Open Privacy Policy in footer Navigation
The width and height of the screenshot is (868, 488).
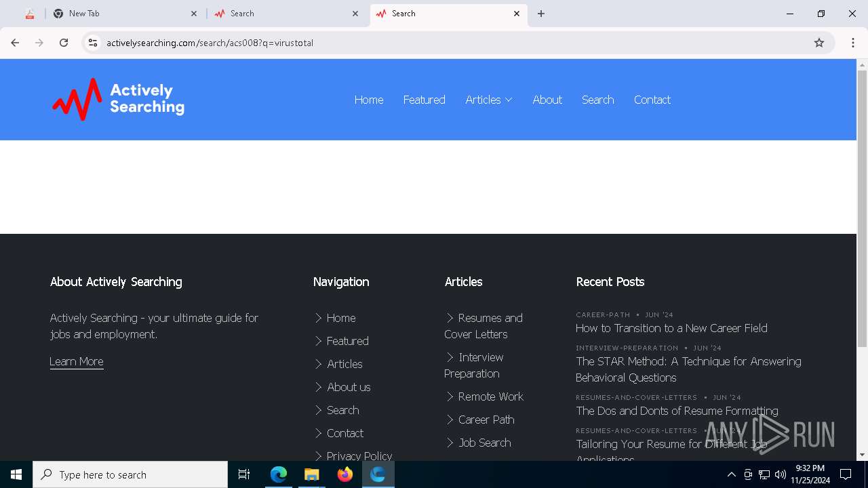click(359, 455)
